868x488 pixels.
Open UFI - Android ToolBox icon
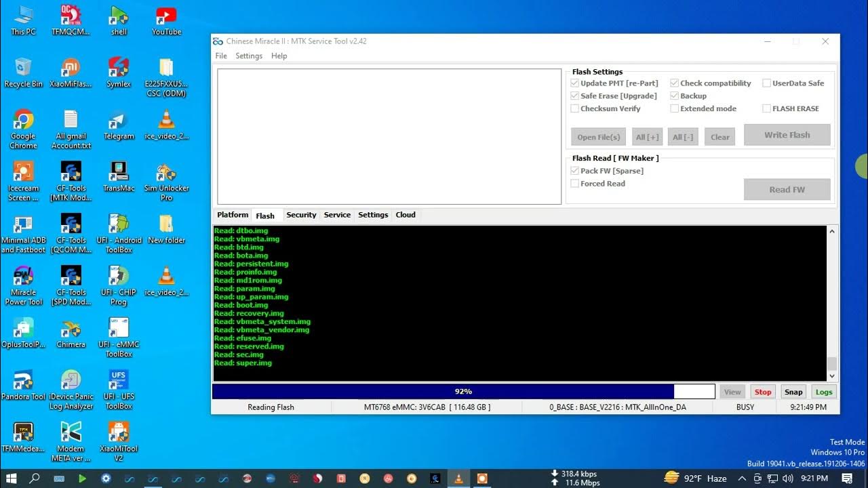tap(119, 234)
